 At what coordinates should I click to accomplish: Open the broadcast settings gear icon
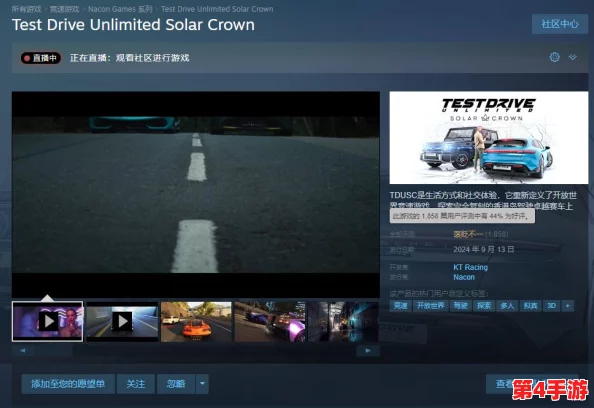coord(554,57)
